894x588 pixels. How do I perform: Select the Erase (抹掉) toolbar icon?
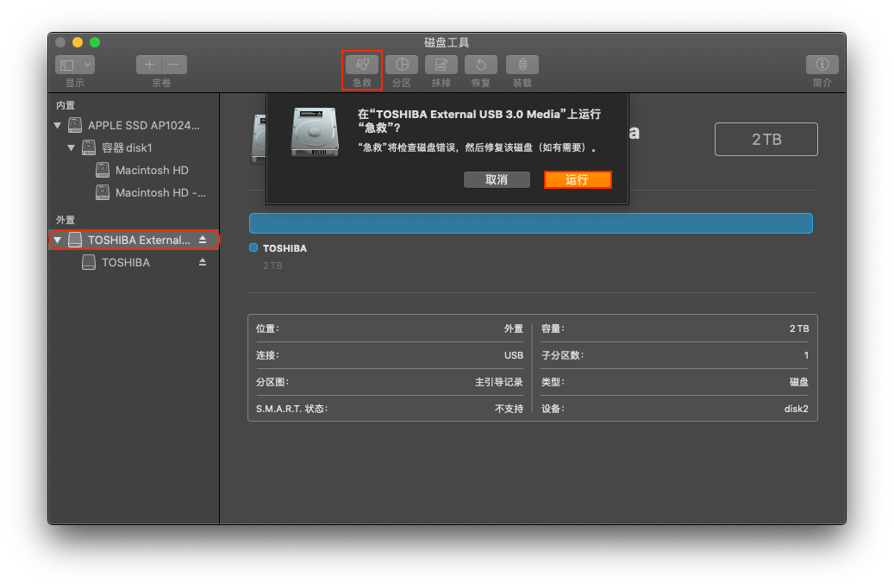441,65
